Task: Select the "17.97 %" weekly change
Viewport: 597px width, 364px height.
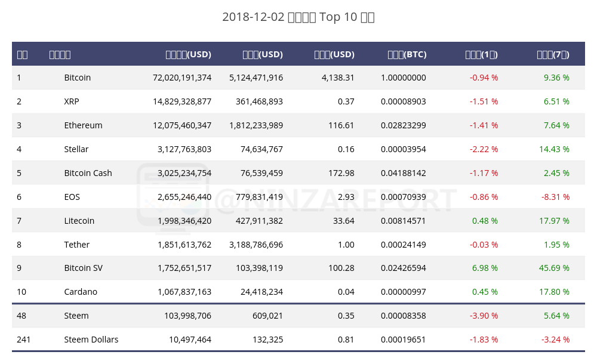Action: (554, 221)
